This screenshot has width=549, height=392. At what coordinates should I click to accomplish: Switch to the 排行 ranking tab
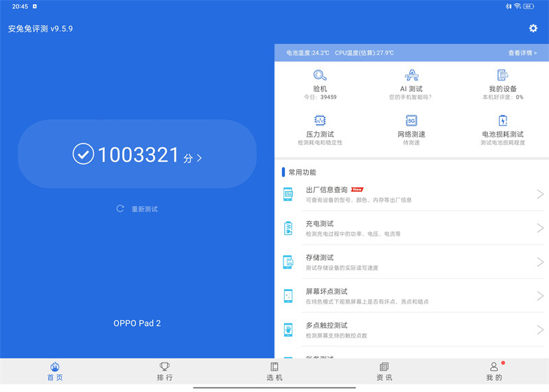pos(165,371)
